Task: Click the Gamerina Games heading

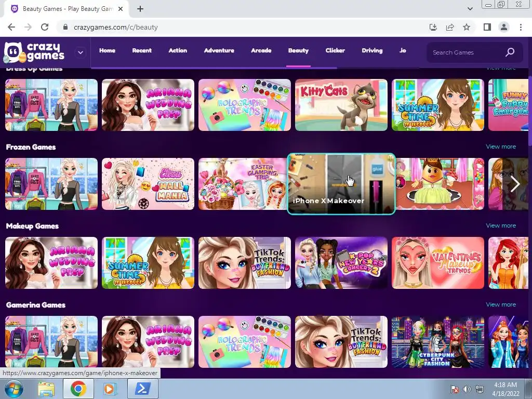Action: coord(36,305)
